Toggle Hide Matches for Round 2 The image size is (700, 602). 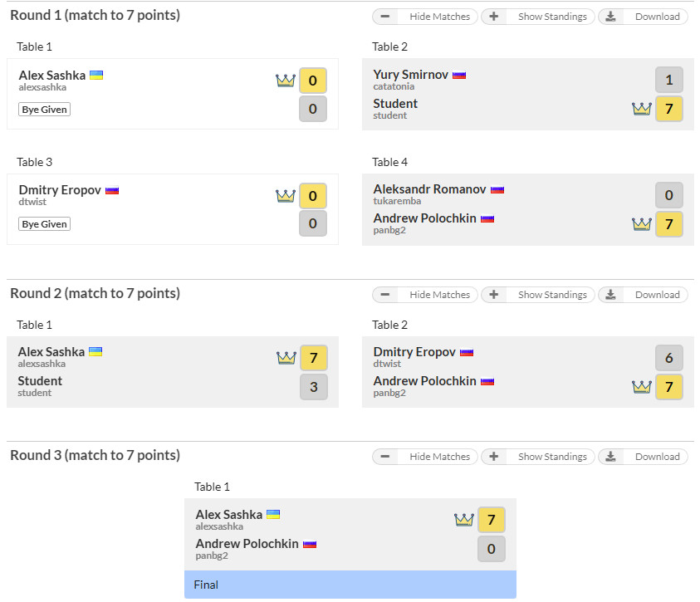coord(425,295)
